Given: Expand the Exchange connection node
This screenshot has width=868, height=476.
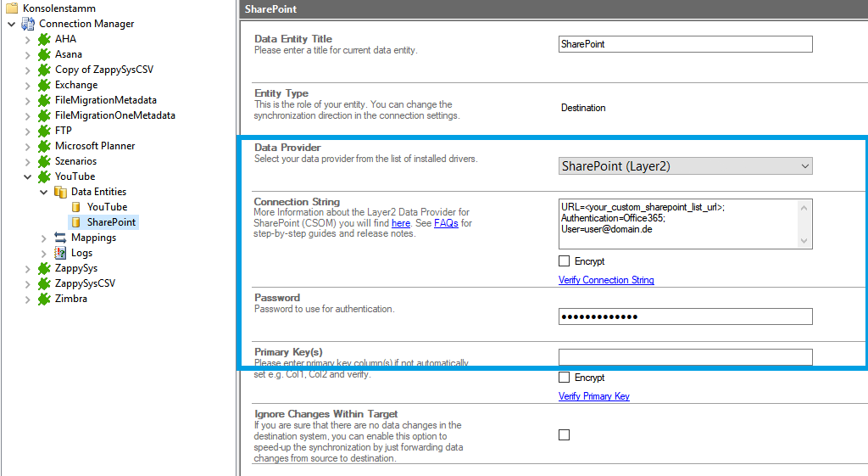Looking at the screenshot, I should 28,85.
